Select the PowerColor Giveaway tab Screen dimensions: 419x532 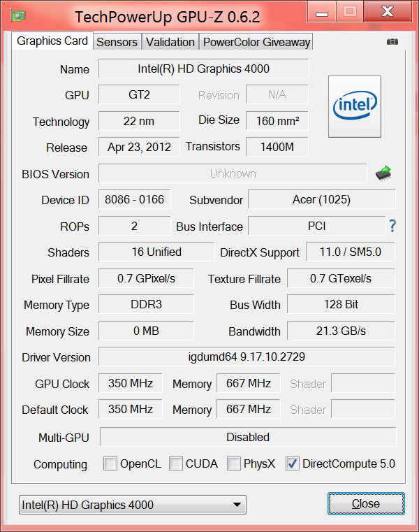256,42
